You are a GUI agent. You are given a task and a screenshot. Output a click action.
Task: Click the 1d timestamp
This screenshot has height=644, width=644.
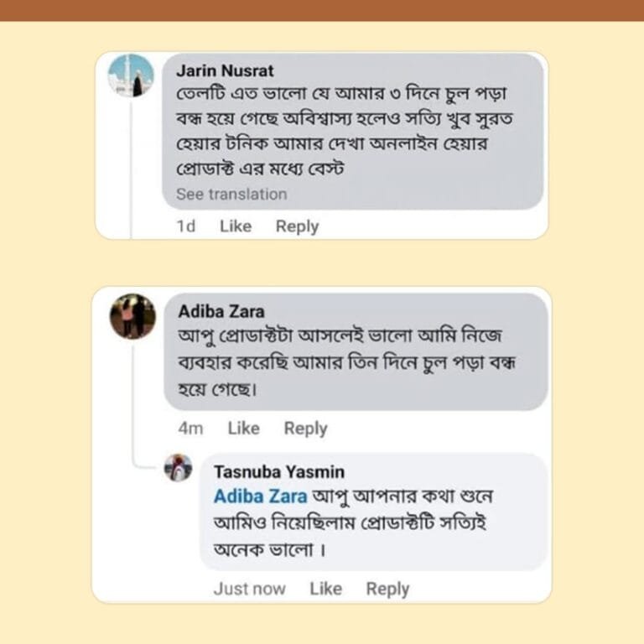click(185, 226)
